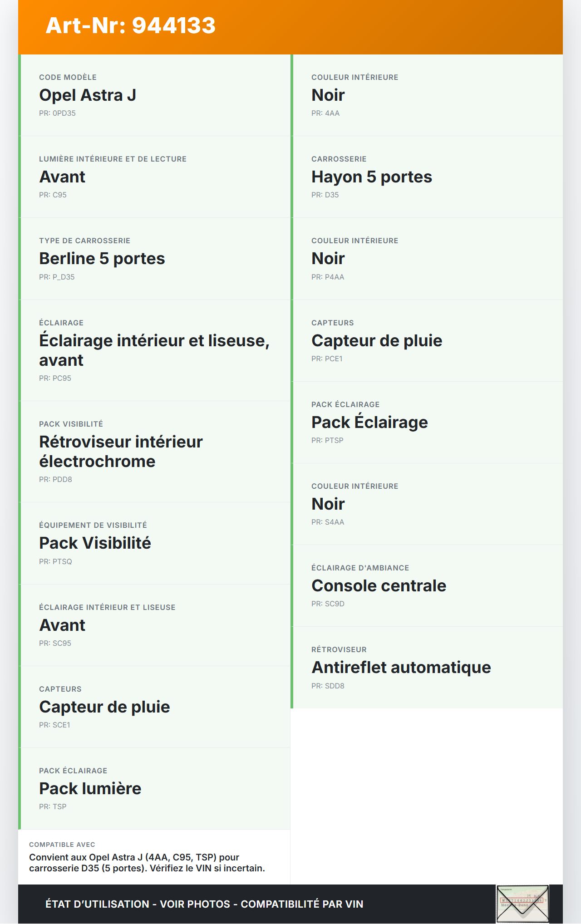Click the 'Compatible avec' compatibility note text
Viewport: 581px width, 924px height.
point(147,862)
